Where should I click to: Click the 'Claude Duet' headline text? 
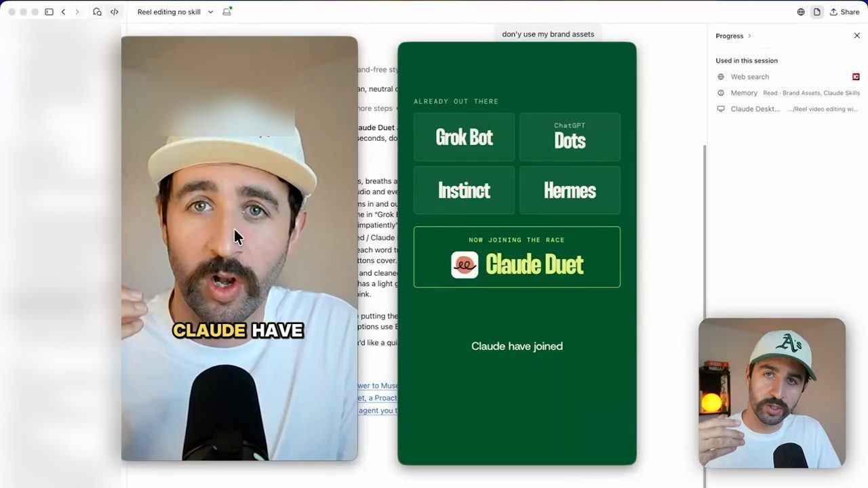point(534,264)
